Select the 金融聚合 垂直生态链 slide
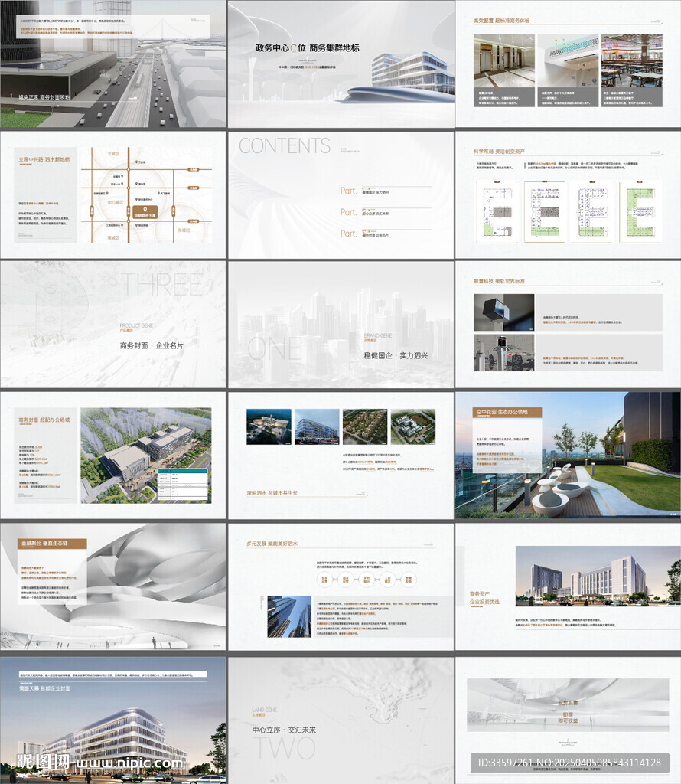 [x=113, y=586]
